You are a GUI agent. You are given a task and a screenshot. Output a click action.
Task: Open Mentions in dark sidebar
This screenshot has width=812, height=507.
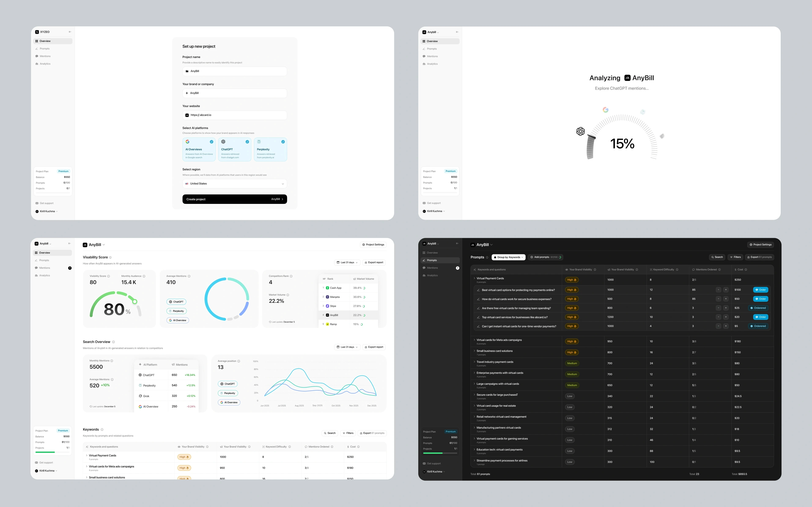[x=432, y=268]
